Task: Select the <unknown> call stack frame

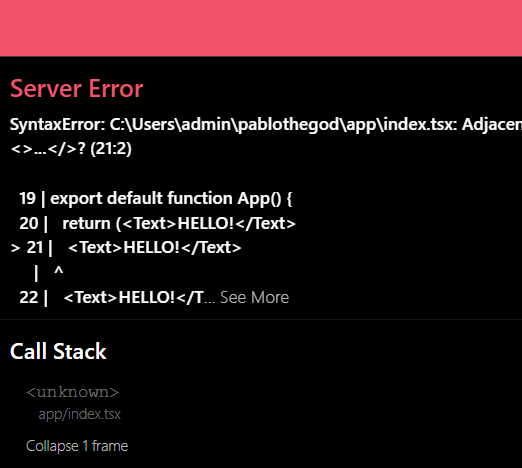Action: click(73, 392)
